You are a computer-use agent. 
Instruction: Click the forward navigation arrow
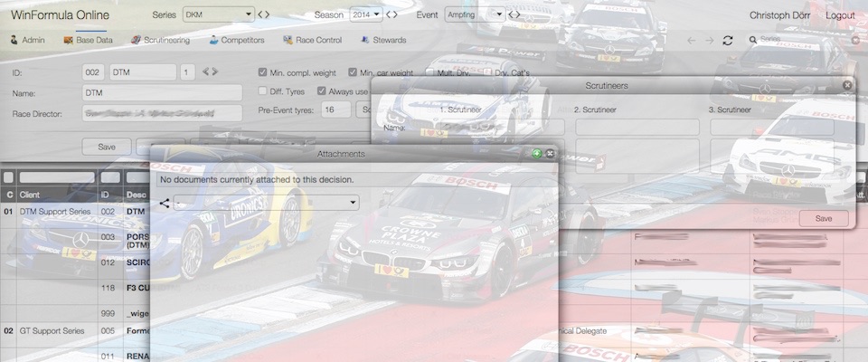pos(709,40)
